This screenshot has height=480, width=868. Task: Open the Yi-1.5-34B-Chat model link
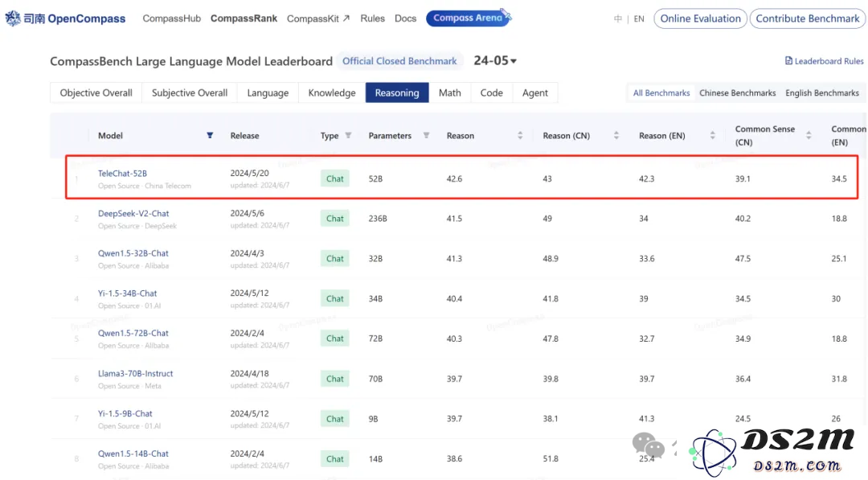(127, 293)
